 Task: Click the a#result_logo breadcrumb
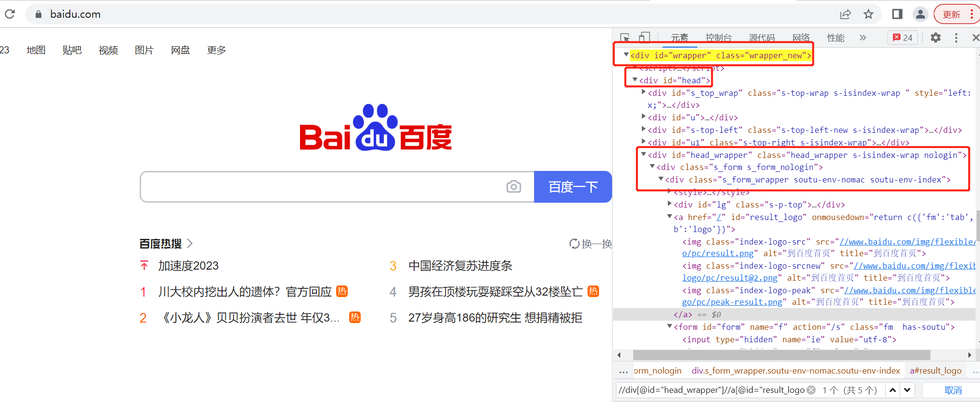click(935, 371)
